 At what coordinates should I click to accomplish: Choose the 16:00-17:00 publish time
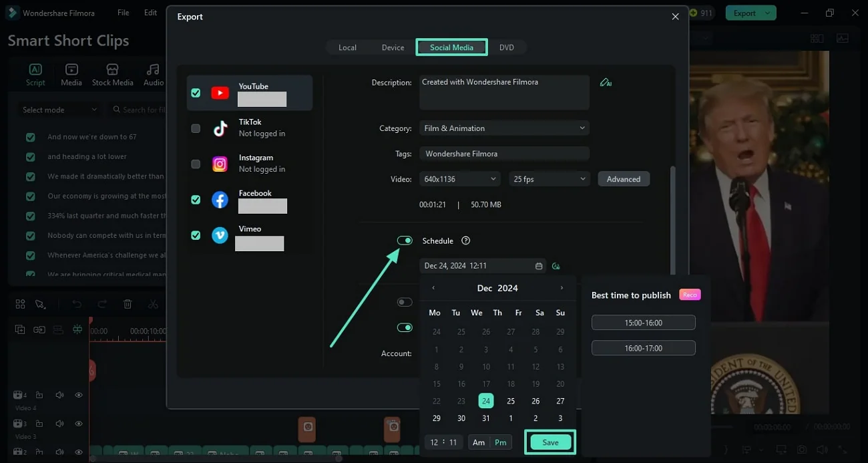click(644, 348)
